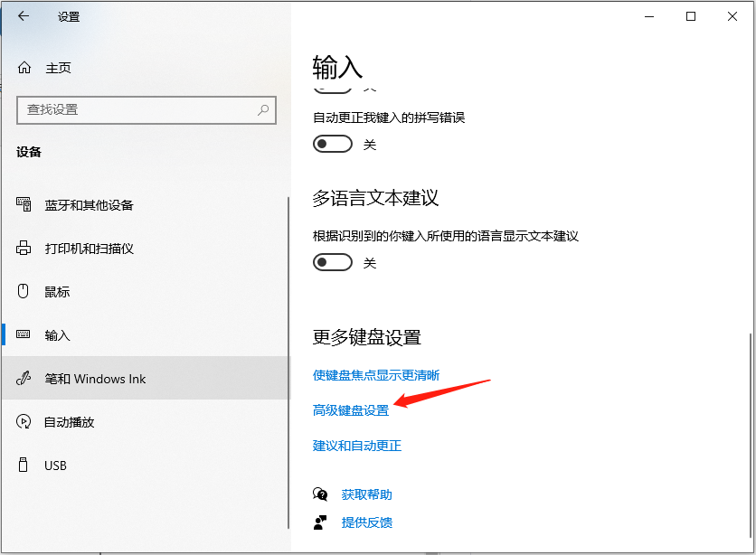The width and height of the screenshot is (756, 555).
Task: Open 高级键盘设置 link
Action: coord(351,409)
